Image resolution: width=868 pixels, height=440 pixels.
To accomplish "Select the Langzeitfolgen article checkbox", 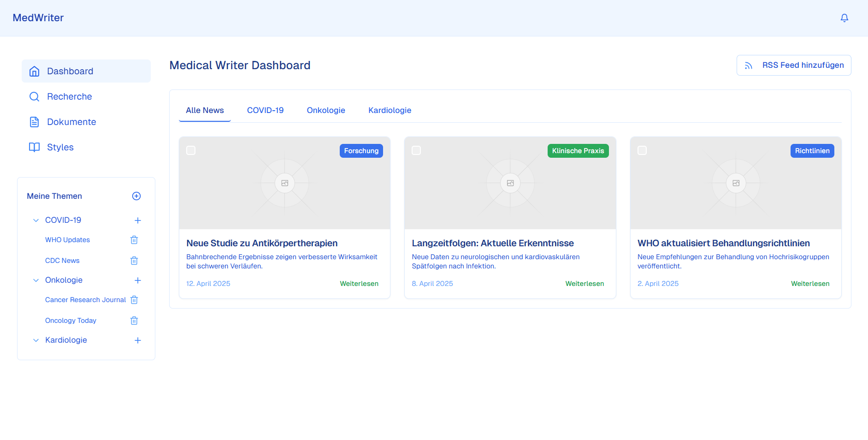I will (416, 150).
